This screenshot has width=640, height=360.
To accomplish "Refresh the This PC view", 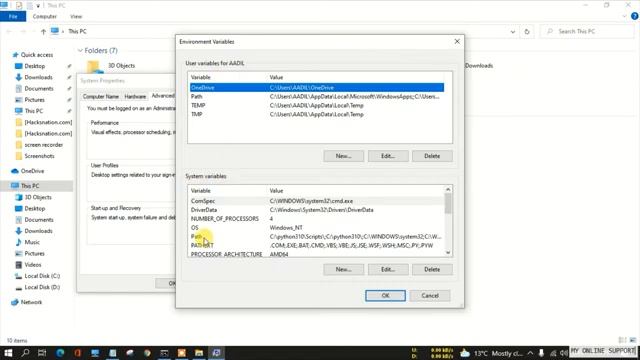I will [x=527, y=31].
